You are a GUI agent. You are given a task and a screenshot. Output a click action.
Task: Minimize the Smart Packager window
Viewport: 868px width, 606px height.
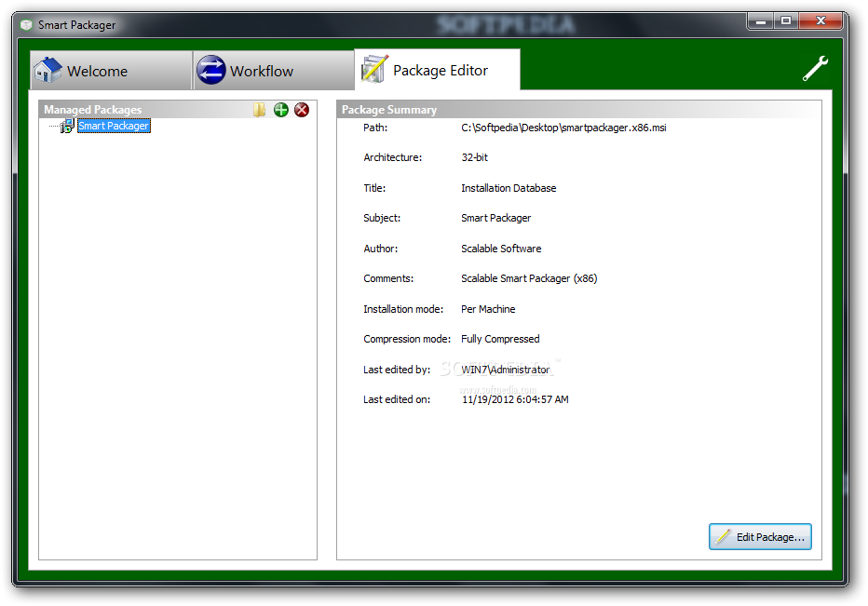click(760, 21)
